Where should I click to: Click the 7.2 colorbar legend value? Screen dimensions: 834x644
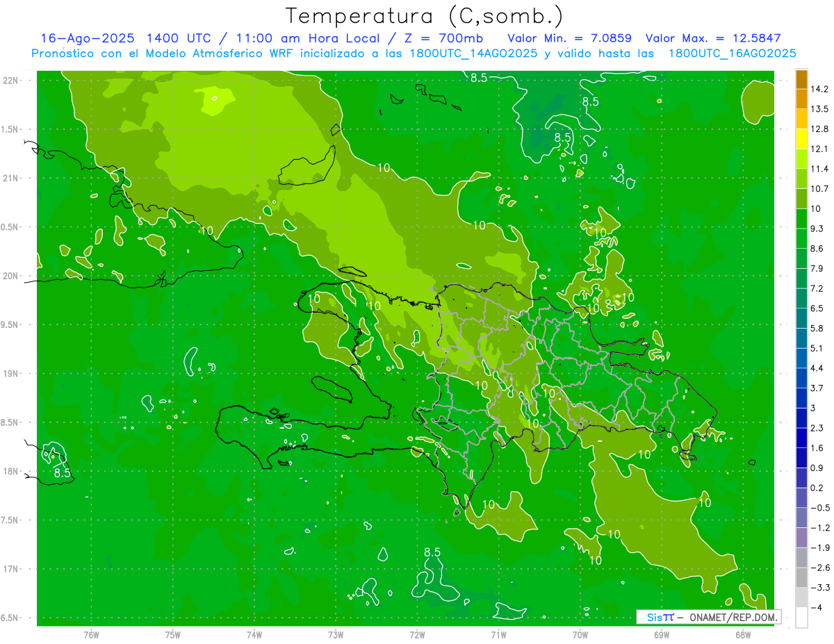[818, 288]
